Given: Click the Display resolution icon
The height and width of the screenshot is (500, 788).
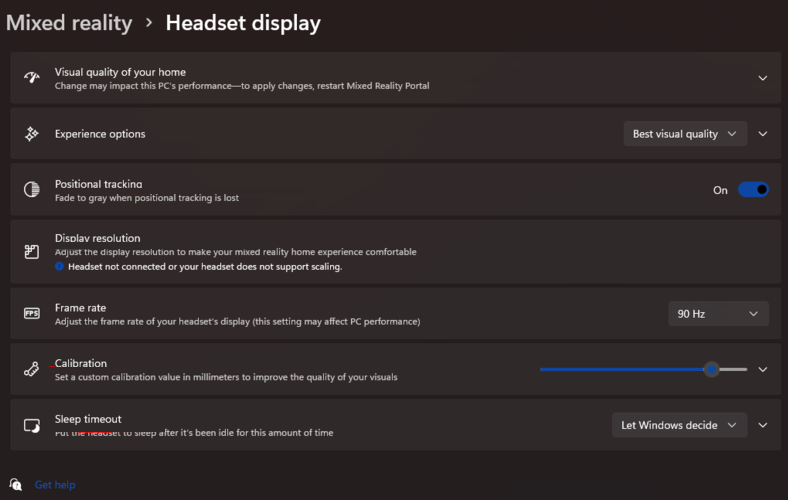Looking at the screenshot, I should point(31,252).
